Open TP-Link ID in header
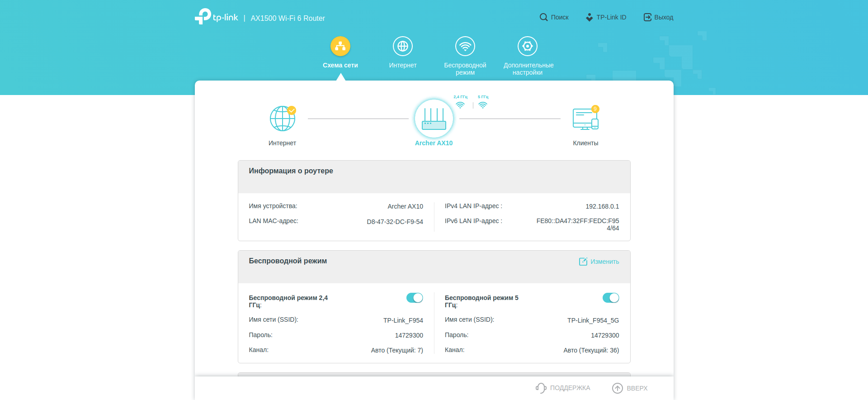Viewport: 868px width, 400px height. tap(606, 17)
